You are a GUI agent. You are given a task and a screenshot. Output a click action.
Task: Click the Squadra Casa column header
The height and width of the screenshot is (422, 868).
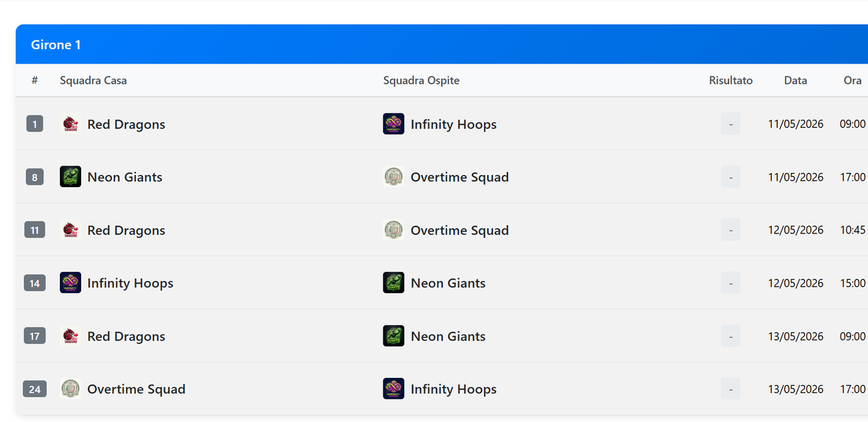click(x=93, y=81)
